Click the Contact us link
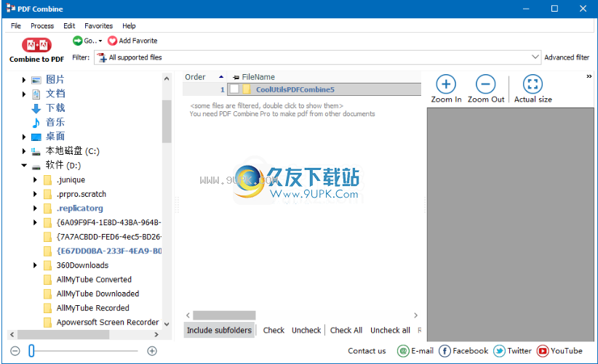598x364 pixels. click(367, 351)
